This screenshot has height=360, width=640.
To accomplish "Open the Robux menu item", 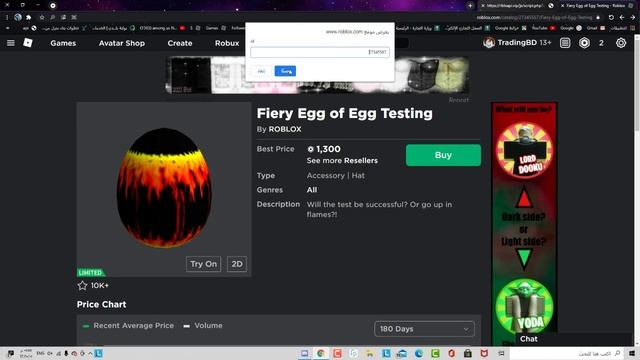I will [227, 43].
